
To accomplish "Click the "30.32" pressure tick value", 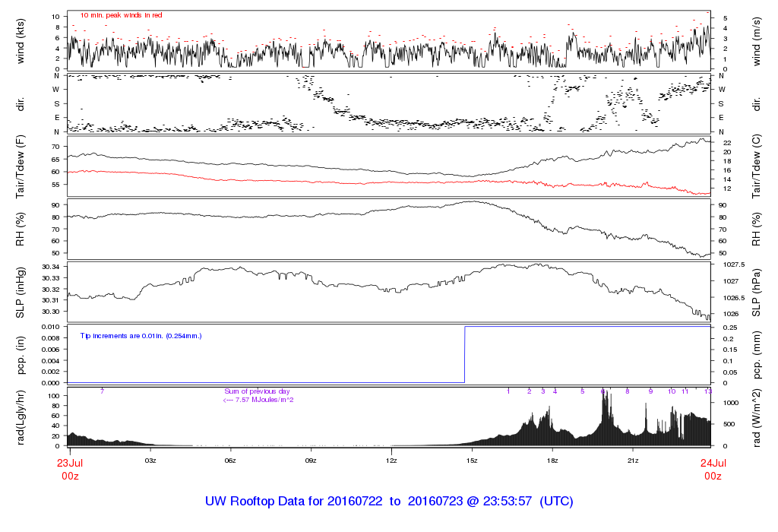I will (51, 290).
